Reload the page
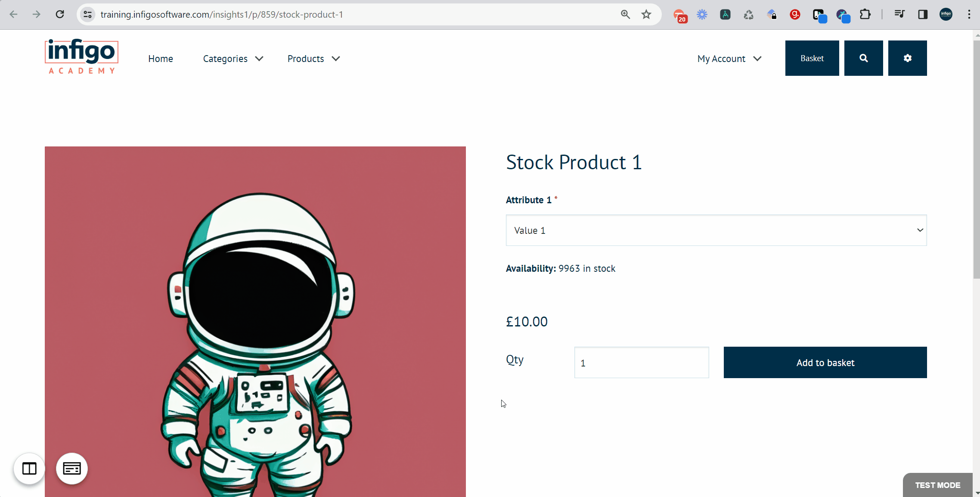Screen dimensions: 980x497 click(x=60, y=15)
